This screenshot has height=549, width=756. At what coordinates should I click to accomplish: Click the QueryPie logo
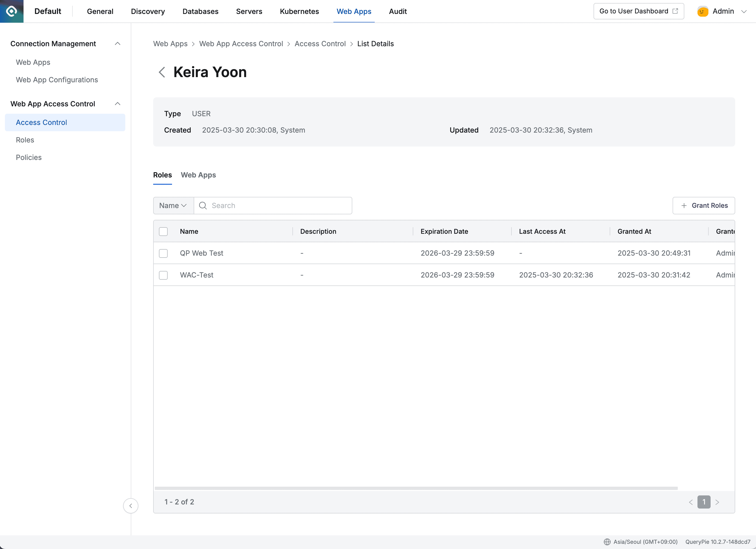(x=11, y=11)
